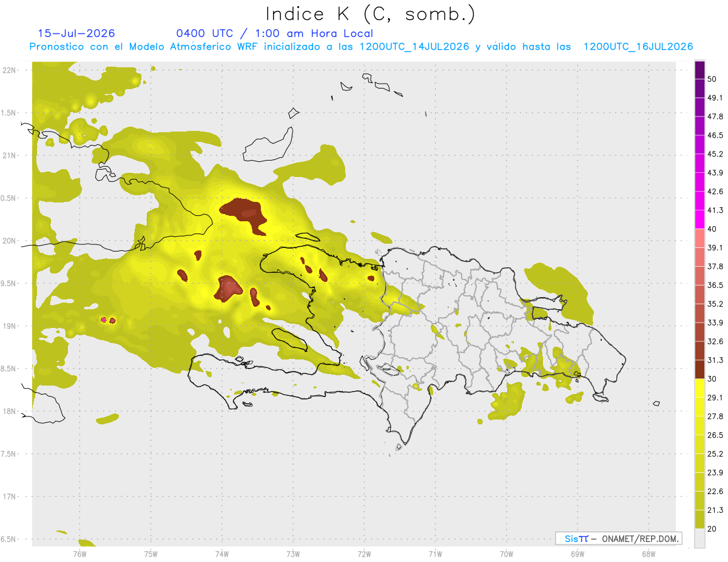Click the colorbar value 46.5
Image resolution: width=728 pixels, height=562 pixels.
(715, 135)
